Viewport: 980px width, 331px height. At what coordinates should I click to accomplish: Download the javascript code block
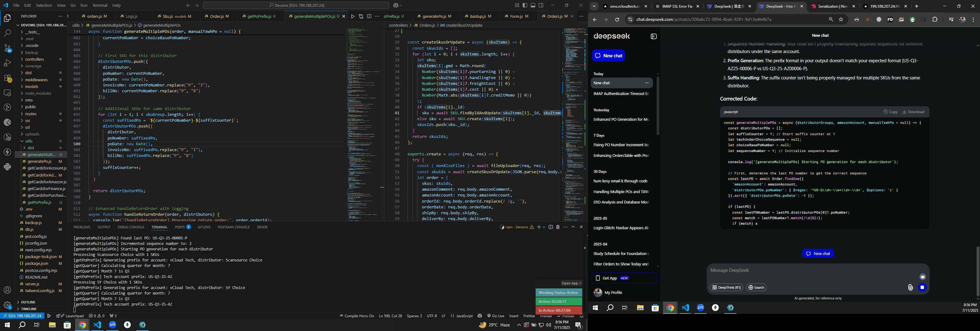click(913, 112)
